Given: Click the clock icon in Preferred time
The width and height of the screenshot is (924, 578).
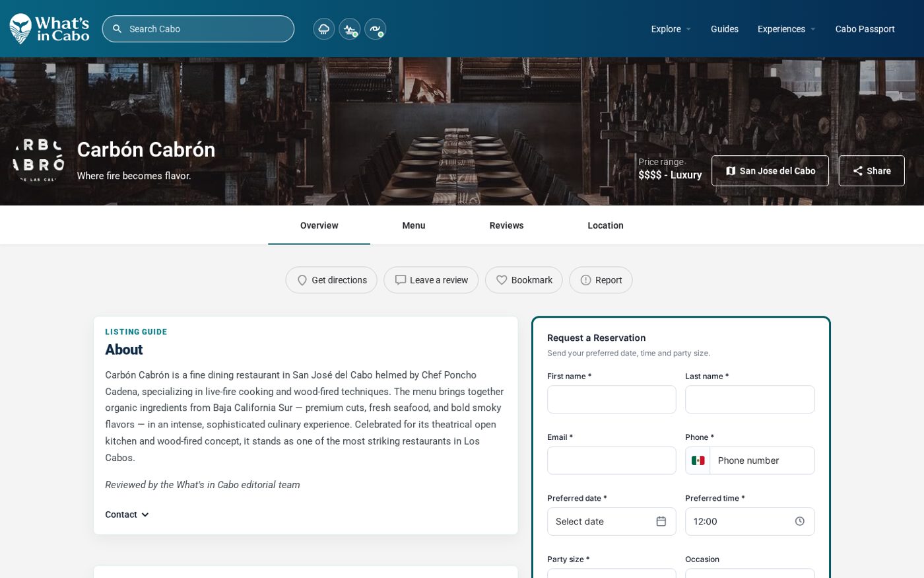Looking at the screenshot, I should [799, 521].
